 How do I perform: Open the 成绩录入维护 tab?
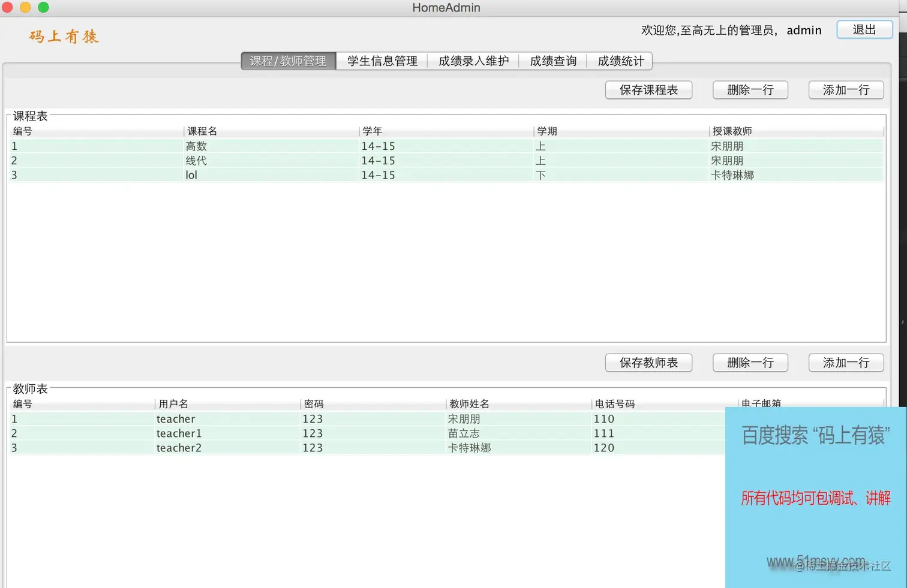click(x=473, y=61)
